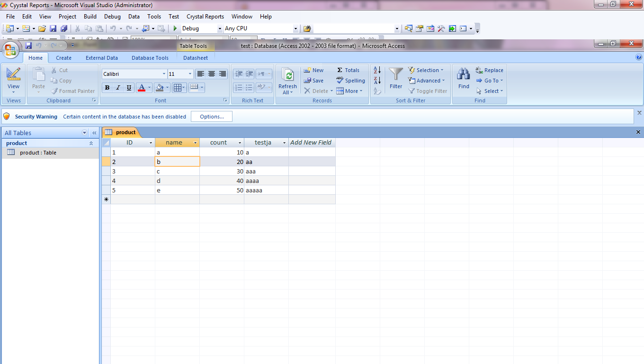Image resolution: width=644 pixels, height=364 pixels.
Task: Switch to the External Data tab
Action: (102, 58)
